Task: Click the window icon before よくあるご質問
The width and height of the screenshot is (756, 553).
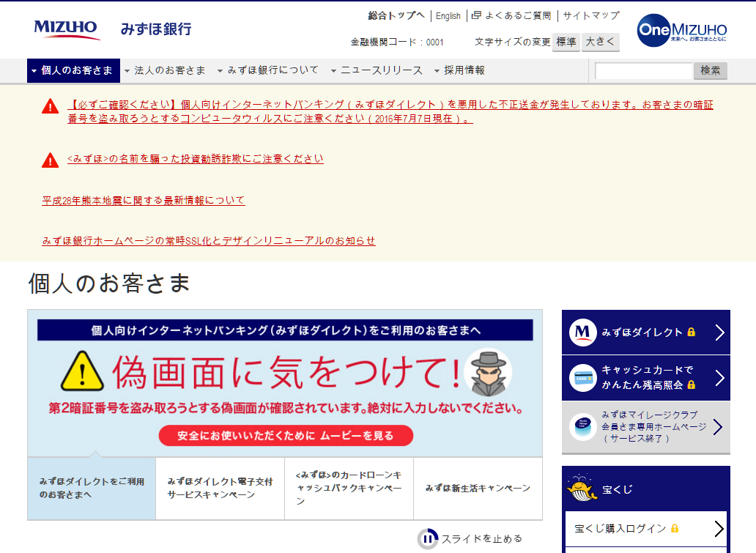Action: [476, 15]
